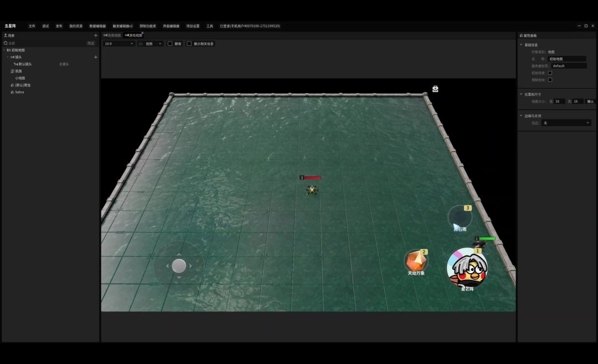Open the 包边 border dropdown
This screenshot has width=598, height=364.
566,123
